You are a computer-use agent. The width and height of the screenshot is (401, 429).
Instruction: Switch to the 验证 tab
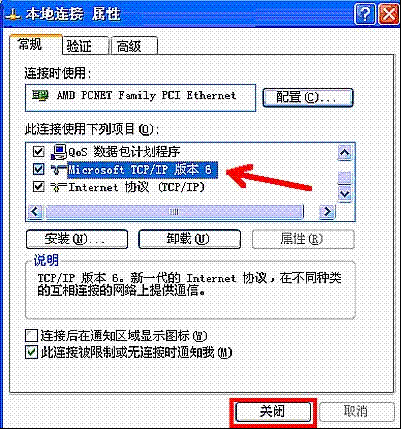[86, 46]
